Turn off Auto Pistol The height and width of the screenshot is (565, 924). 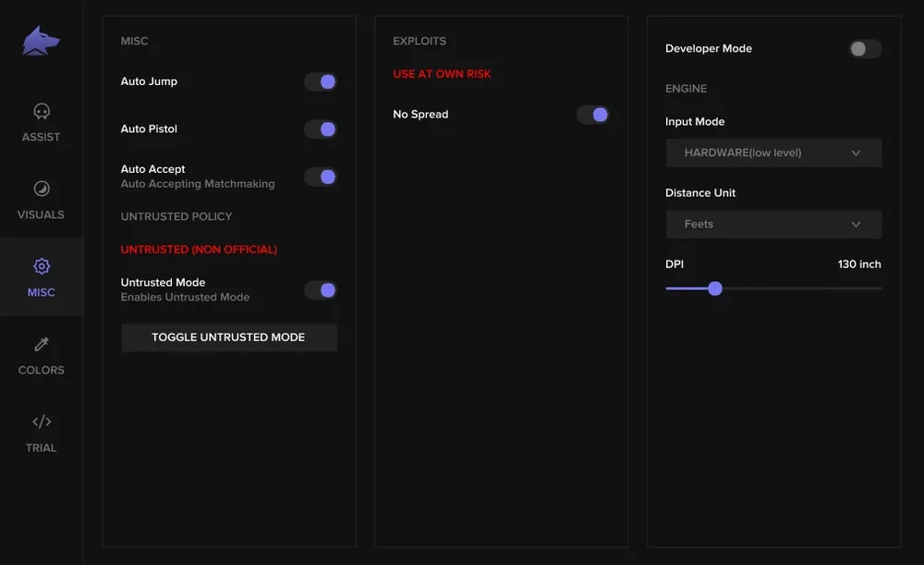click(321, 129)
